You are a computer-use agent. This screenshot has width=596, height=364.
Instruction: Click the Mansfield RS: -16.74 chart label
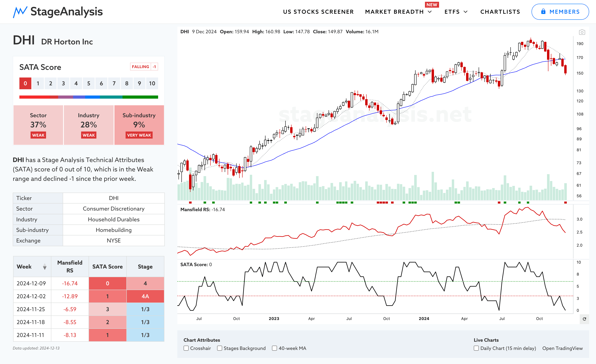tap(202, 209)
